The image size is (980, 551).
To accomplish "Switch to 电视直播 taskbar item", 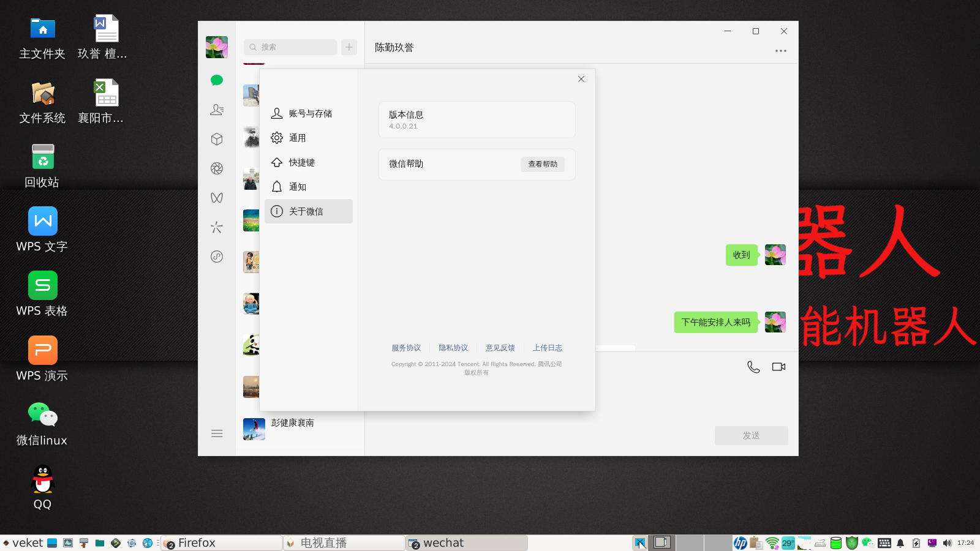I will pyautogui.click(x=344, y=543).
